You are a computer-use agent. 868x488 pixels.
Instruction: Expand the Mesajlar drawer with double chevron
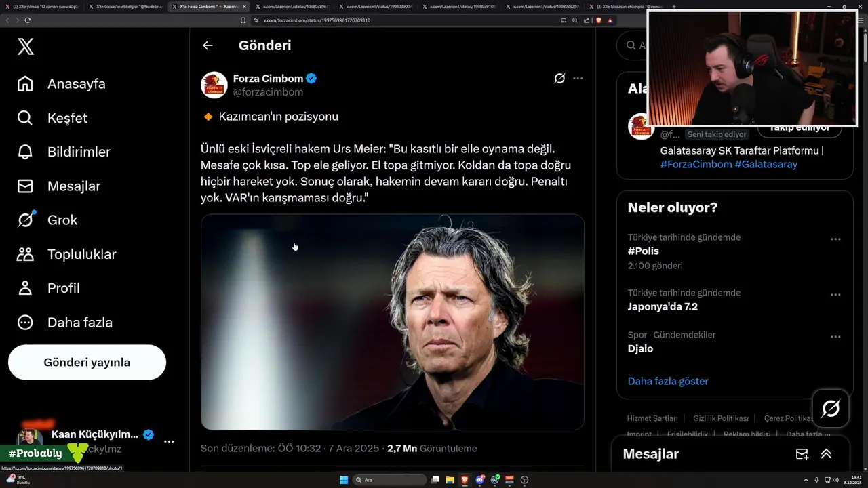coord(826,454)
